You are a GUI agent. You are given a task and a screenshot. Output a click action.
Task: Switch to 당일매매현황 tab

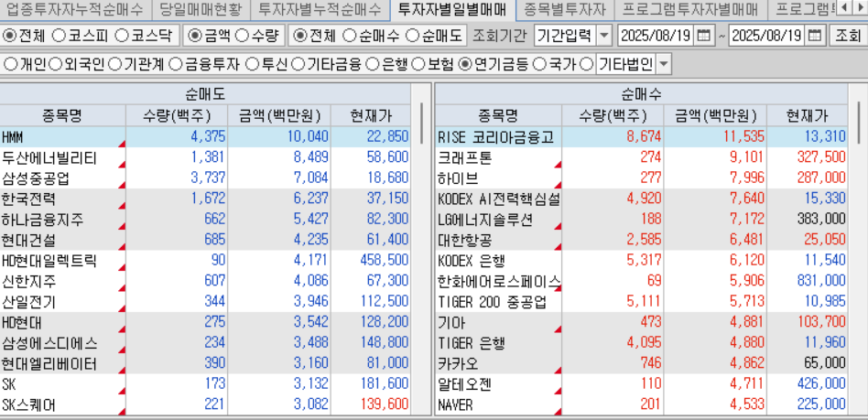[x=200, y=9]
